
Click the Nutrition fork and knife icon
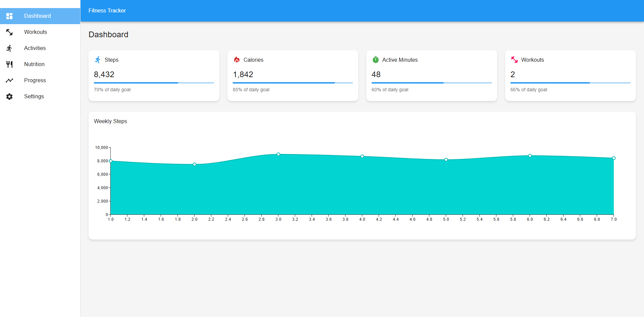point(9,64)
